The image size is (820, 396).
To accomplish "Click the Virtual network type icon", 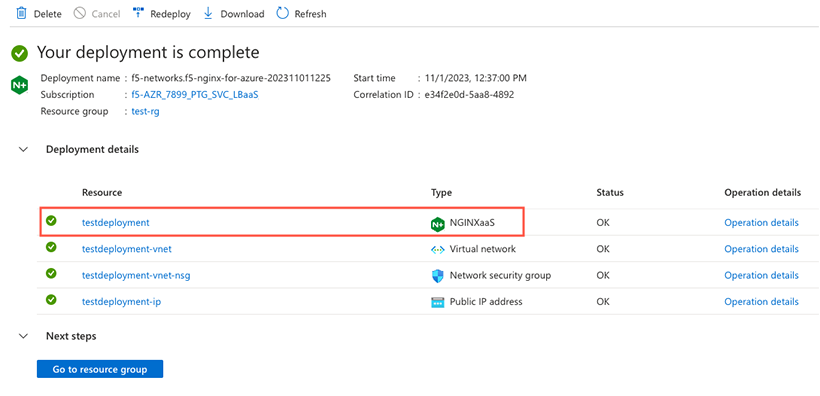I will pyautogui.click(x=437, y=250).
